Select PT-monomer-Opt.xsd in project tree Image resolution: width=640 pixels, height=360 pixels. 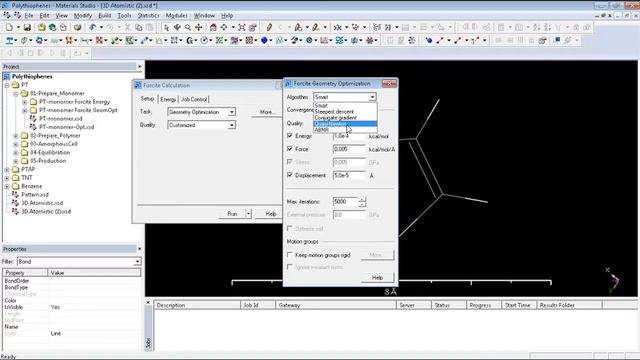coord(66,127)
